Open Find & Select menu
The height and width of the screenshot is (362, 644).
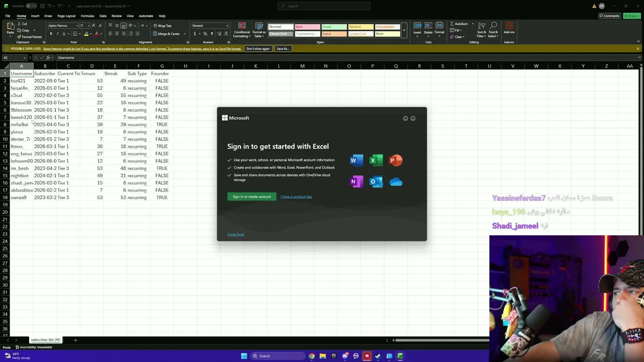coord(493,30)
